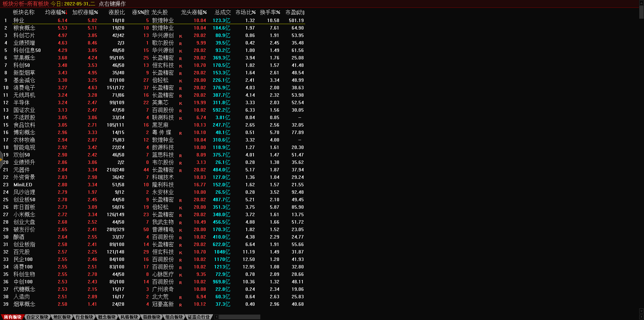Click the K marker beside 华兴源创 in row 3

pos(180,36)
